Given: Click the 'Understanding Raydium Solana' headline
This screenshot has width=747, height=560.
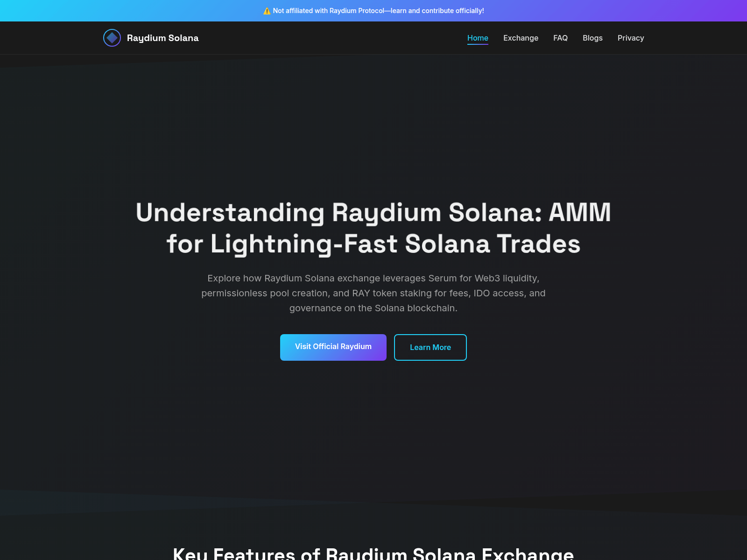Looking at the screenshot, I should click(373, 228).
